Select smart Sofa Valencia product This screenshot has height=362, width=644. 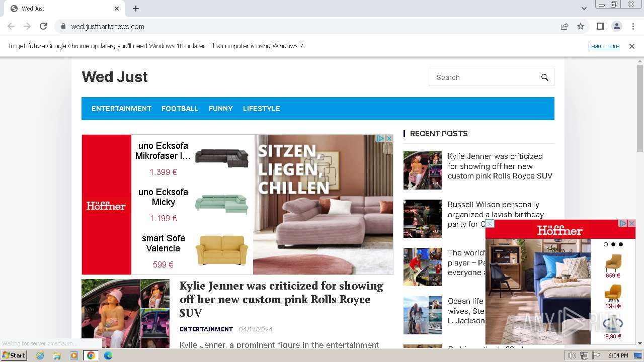(x=192, y=251)
